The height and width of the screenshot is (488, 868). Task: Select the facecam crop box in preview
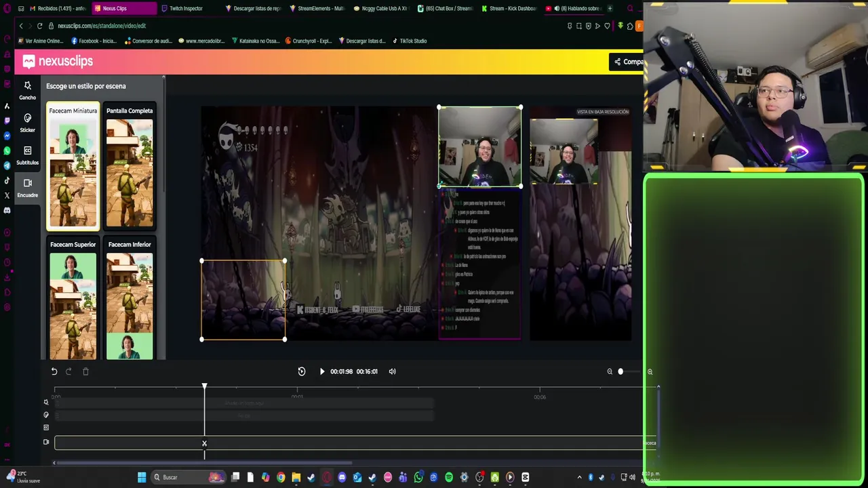pos(479,146)
